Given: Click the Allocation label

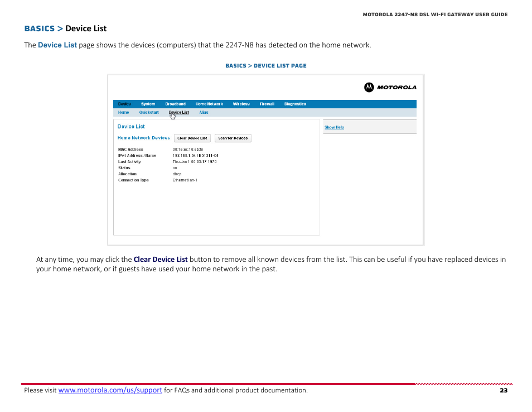Looking at the screenshot, I should 127,174.
